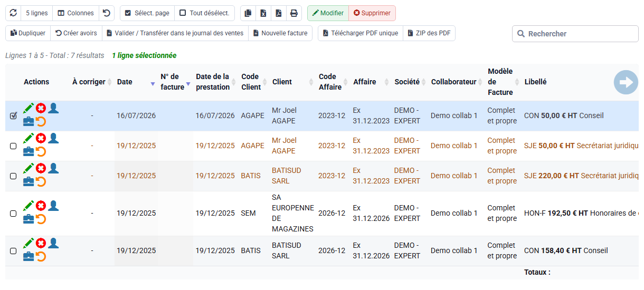Uncheck the selected 16/07/2026 row checkbox

13,115
